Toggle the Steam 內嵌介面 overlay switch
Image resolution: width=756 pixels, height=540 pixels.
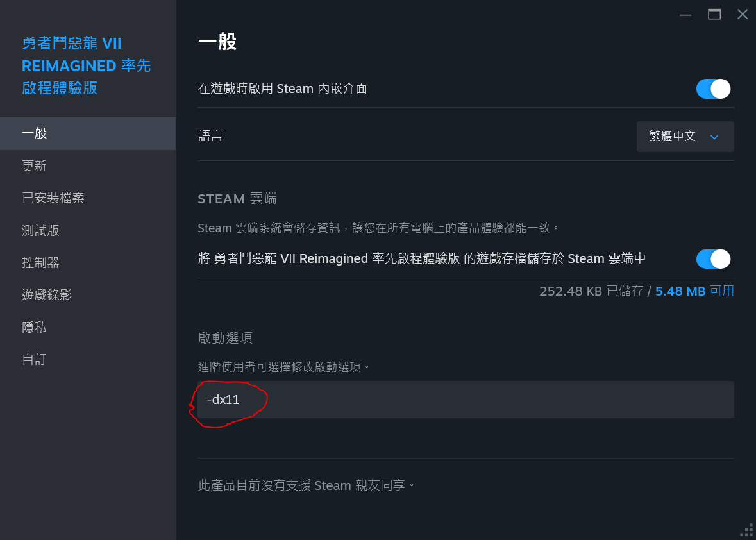pos(713,89)
